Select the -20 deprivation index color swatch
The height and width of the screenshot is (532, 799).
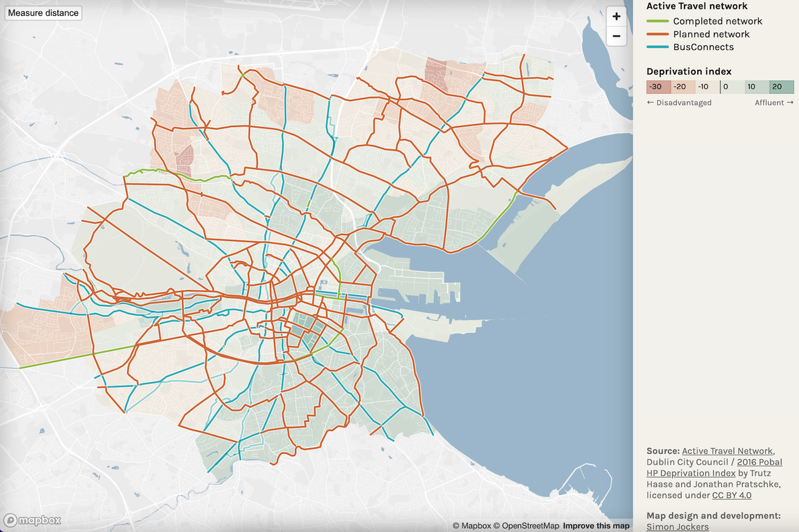pyautogui.click(x=683, y=87)
